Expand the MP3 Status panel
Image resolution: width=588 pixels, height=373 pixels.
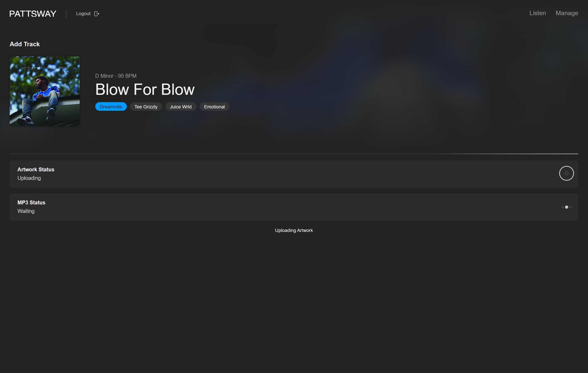tap(294, 207)
